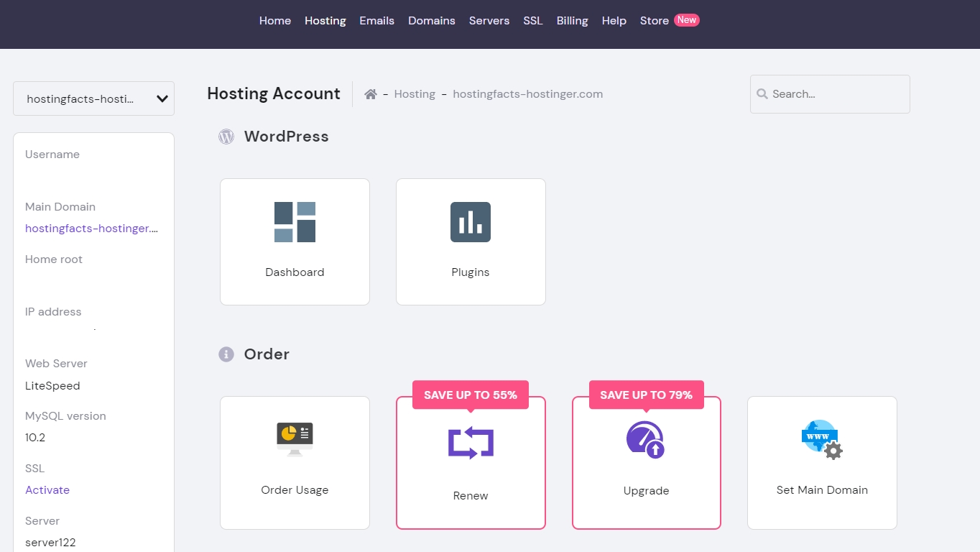Click the Dashboard card label
The height and width of the screenshot is (552, 980).
[295, 272]
